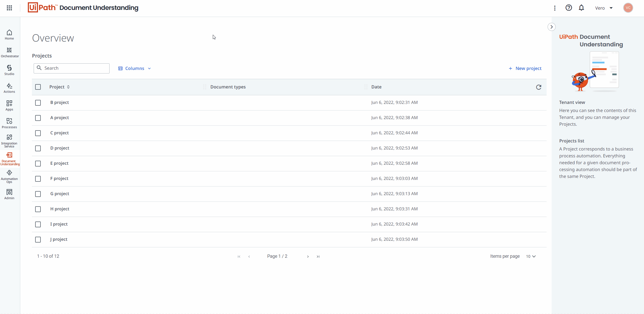Check the C project checkbox
Image resolution: width=644 pixels, height=314 pixels.
pos(38,133)
